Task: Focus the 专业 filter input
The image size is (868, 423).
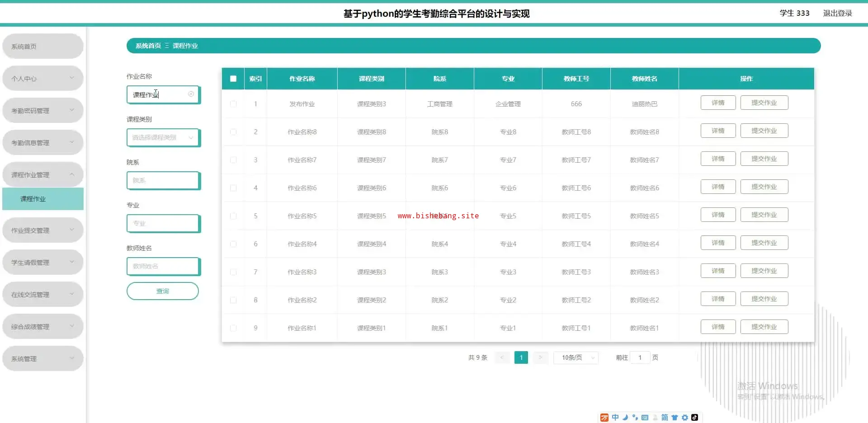Action: [x=163, y=223]
